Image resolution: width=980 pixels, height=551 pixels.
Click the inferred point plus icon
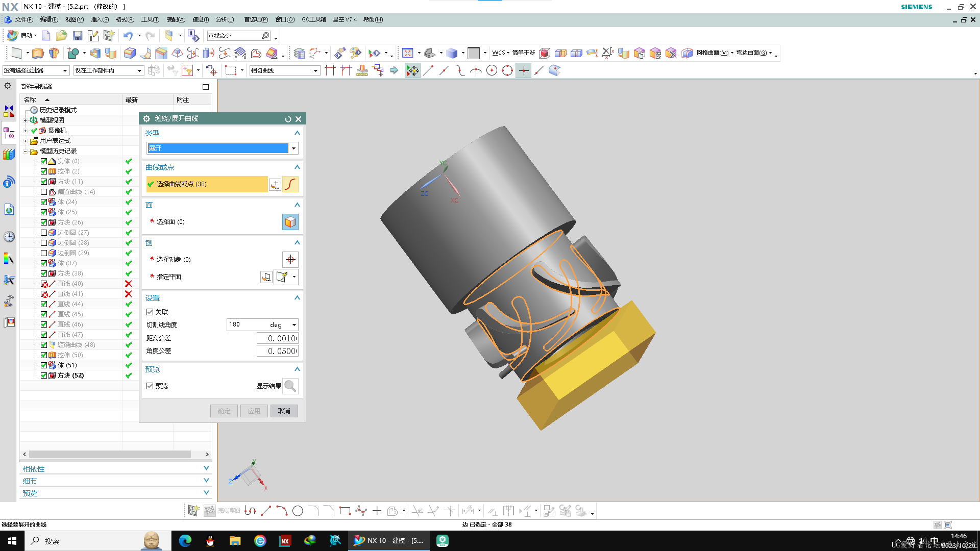pyautogui.click(x=275, y=184)
